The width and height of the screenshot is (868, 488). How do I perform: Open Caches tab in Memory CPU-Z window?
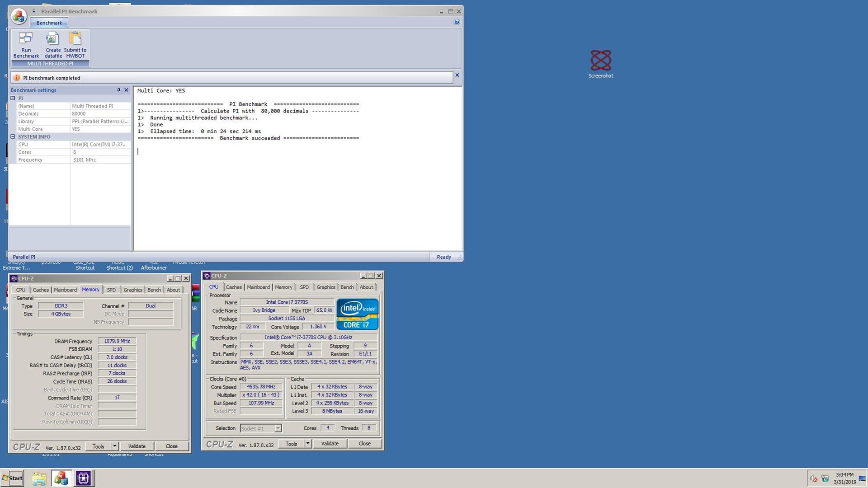click(41, 290)
